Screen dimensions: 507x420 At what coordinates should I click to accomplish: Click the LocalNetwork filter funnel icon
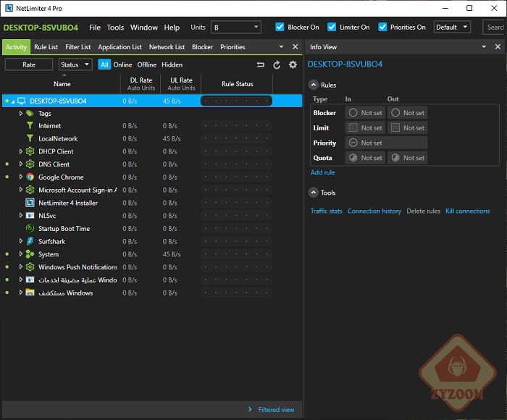pyautogui.click(x=30, y=138)
